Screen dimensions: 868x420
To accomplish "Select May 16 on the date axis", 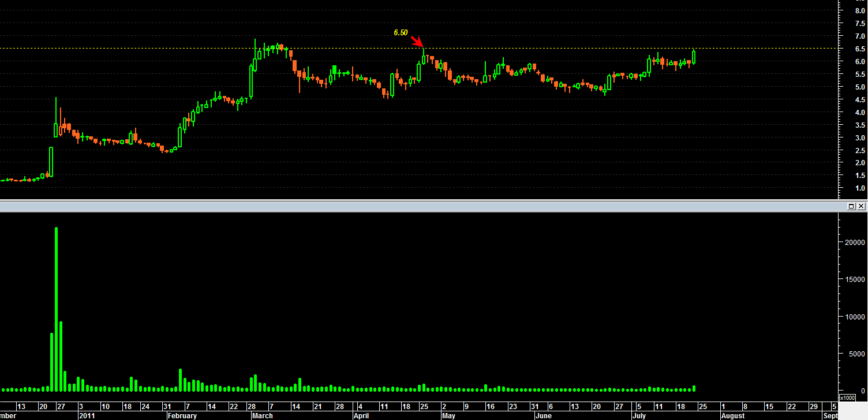I will (490, 406).
